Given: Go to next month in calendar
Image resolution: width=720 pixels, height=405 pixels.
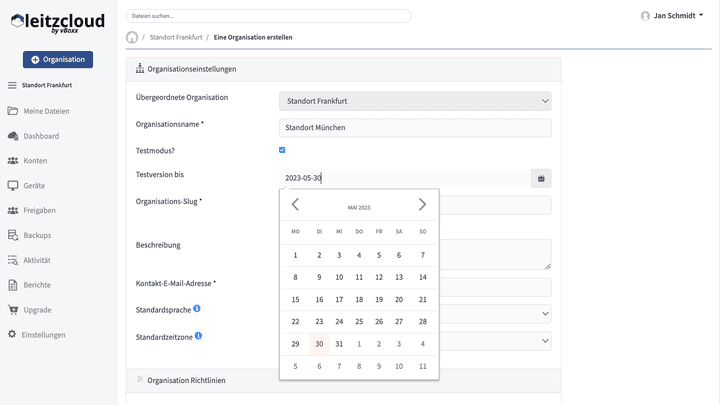Looking at the screenshot, I should (422, 205).
